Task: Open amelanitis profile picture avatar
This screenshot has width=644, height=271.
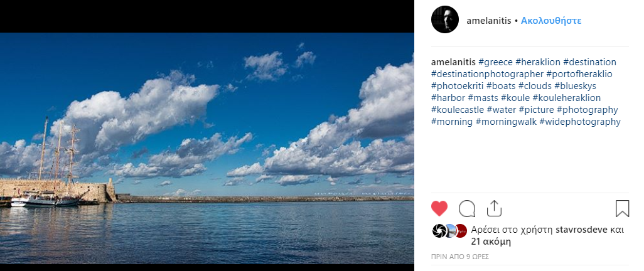Action: (445, 19)
